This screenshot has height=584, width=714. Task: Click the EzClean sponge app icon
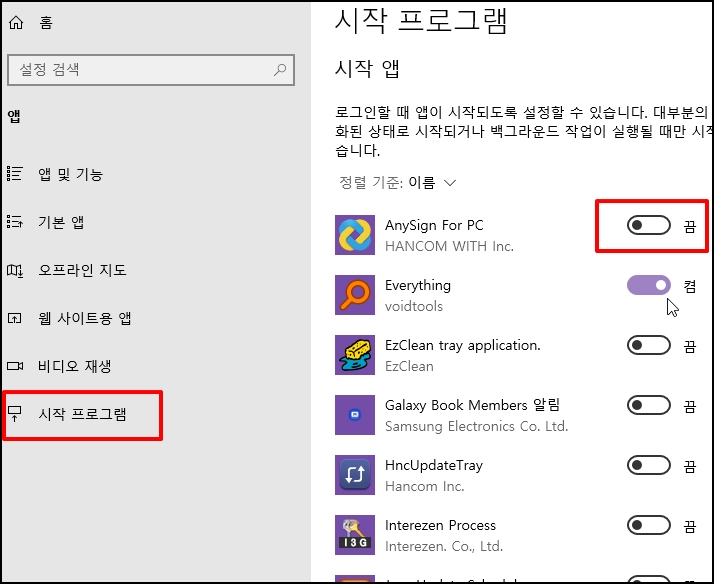pyautogui.click(x=355, y=355)
